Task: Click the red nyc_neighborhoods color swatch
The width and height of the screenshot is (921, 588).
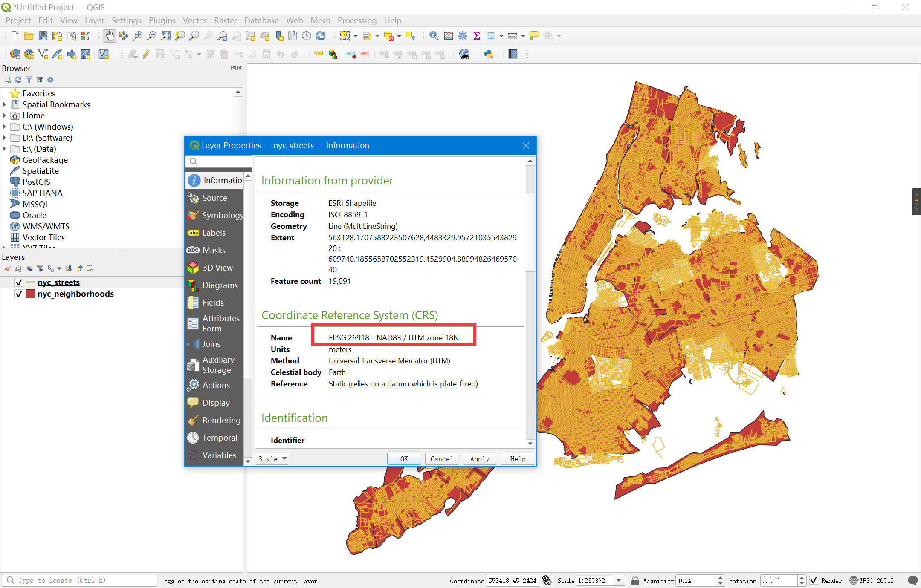Action: 30,294
